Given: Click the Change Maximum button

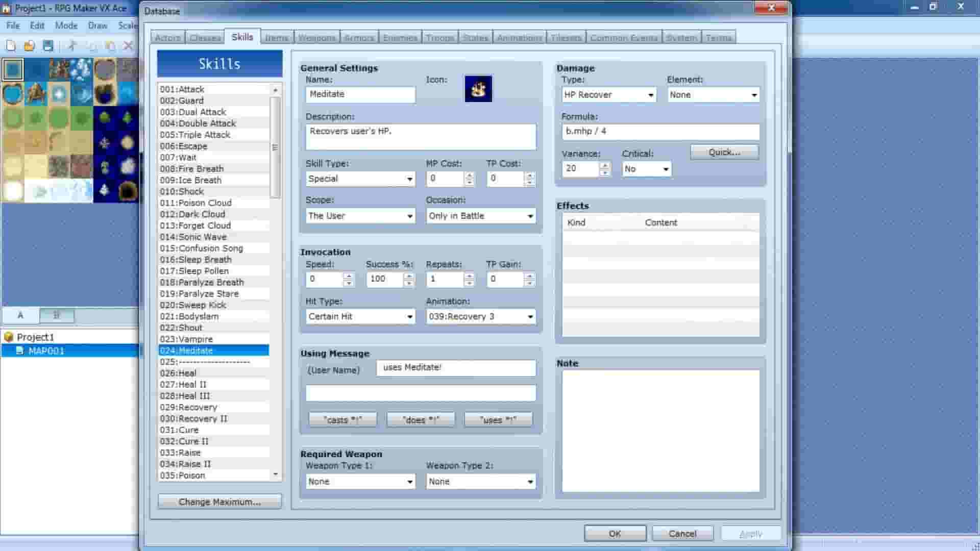Looking at the screenshot, I should pos(219,502).
